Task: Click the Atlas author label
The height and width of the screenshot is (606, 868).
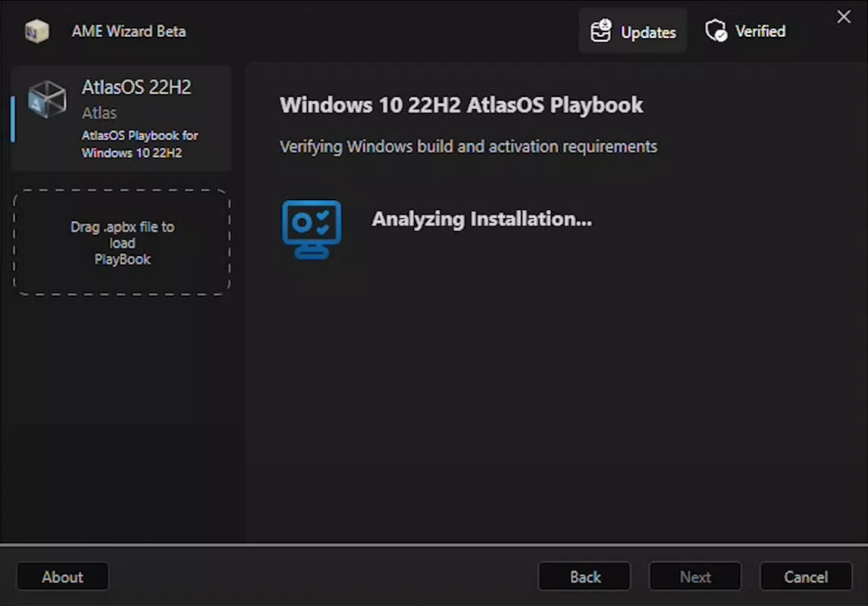Action: coord(99,113)
